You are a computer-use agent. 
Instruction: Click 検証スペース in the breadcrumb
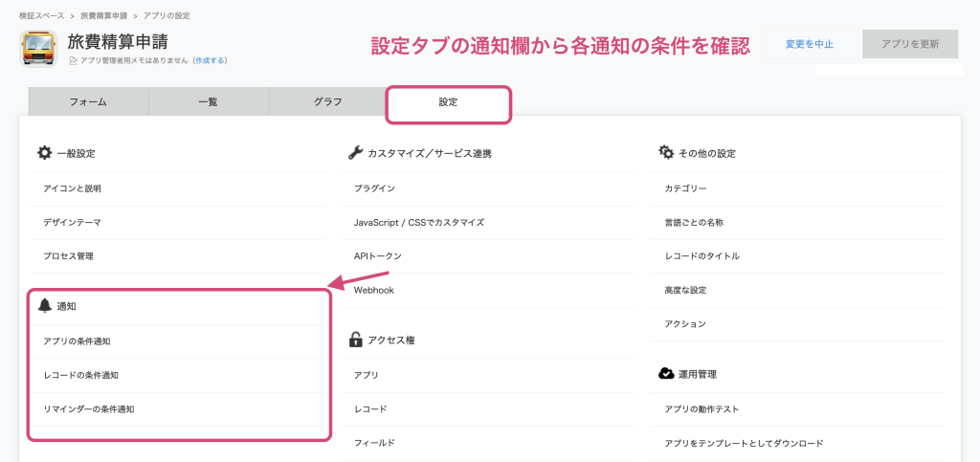pos(42,15)
